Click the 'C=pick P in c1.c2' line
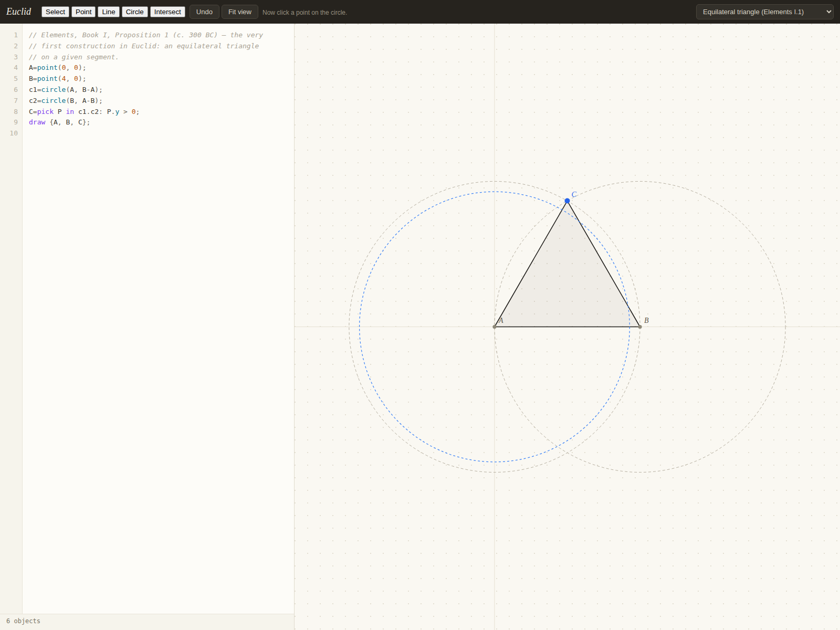This screenshot has height=630, width=840. (84, 112)
